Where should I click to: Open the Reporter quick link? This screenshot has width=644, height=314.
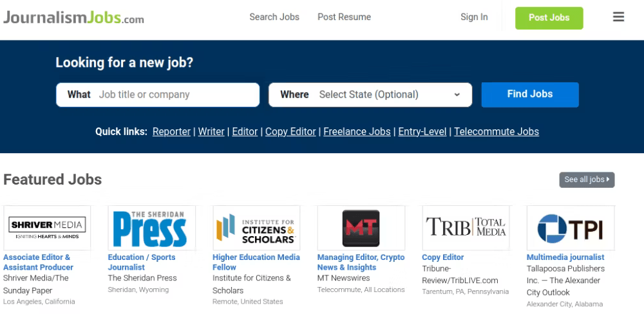172,132
